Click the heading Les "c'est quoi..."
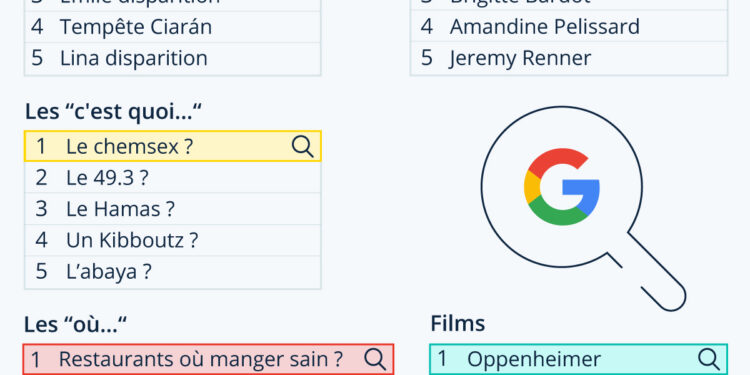Screen dimensions: 750x375 coord(113,112)
